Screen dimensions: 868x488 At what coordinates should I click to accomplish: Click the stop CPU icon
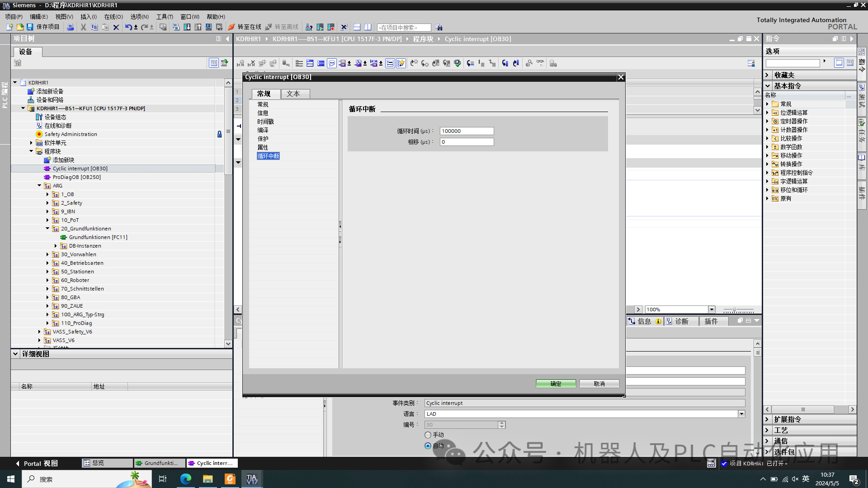point(331,27)
